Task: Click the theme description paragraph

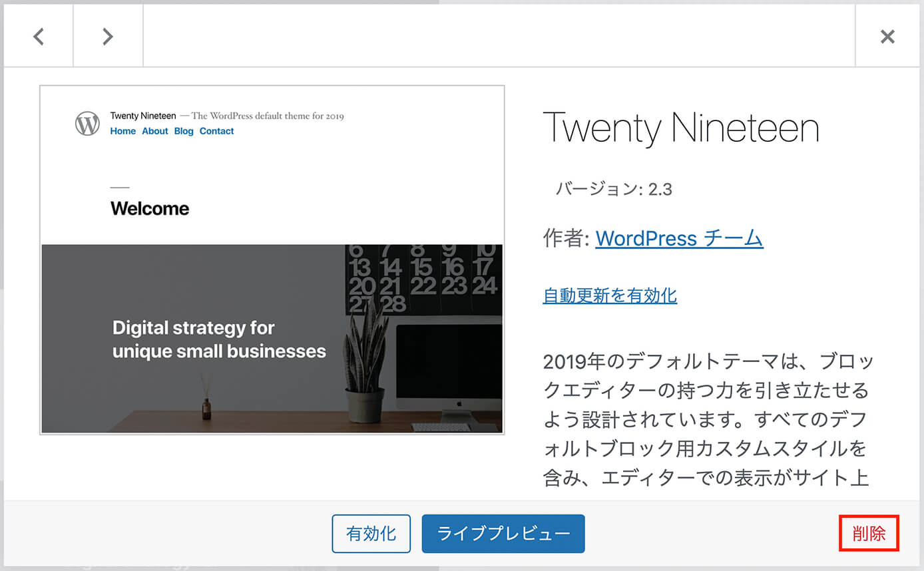Action: coord(708,421)
